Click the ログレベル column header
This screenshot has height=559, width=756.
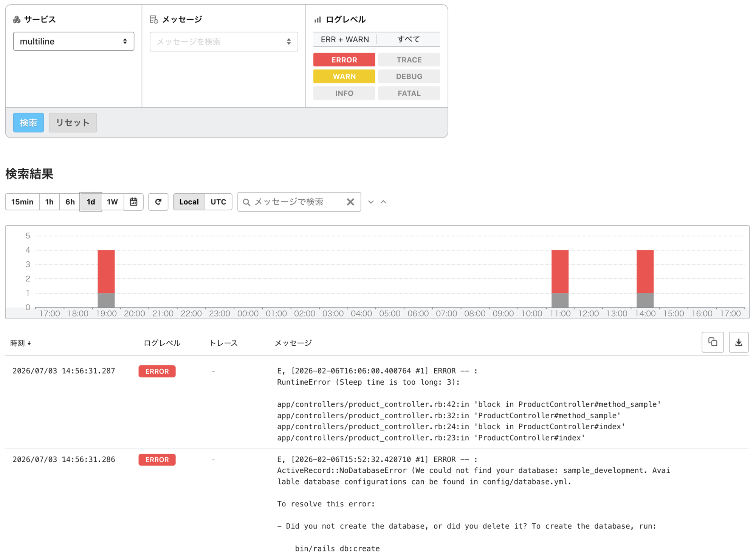pos(162,343)
